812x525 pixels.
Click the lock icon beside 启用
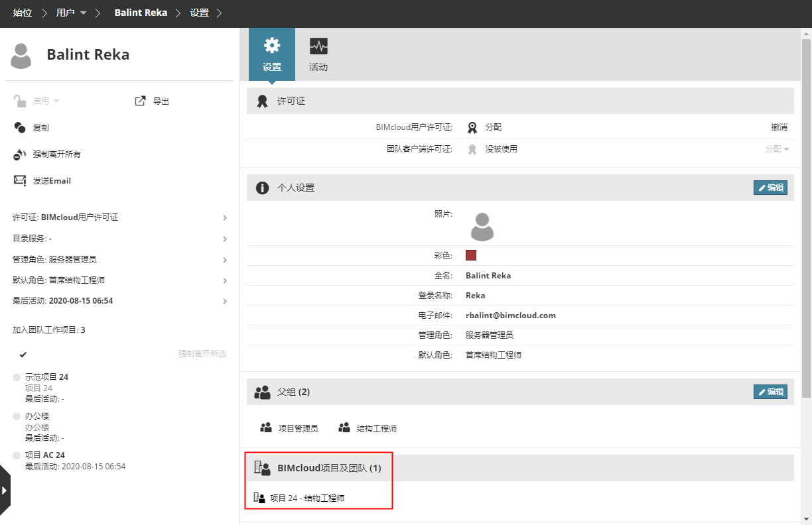click(20, 101)
